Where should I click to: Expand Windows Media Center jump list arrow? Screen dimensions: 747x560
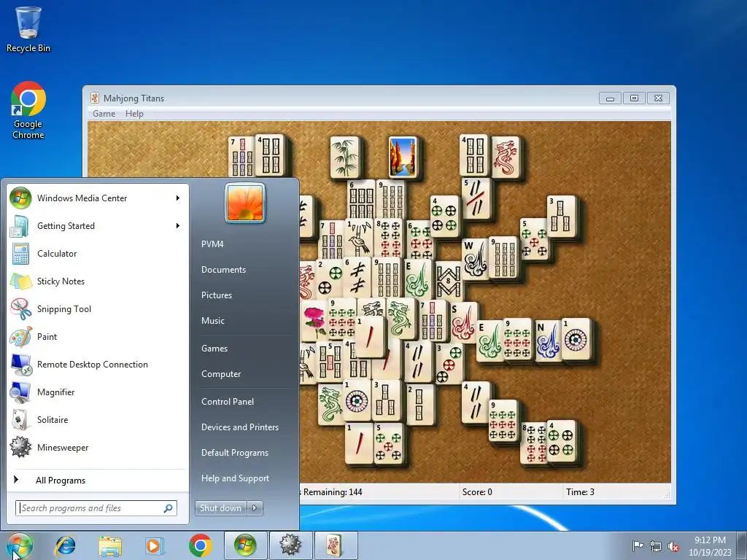[178, 198]
